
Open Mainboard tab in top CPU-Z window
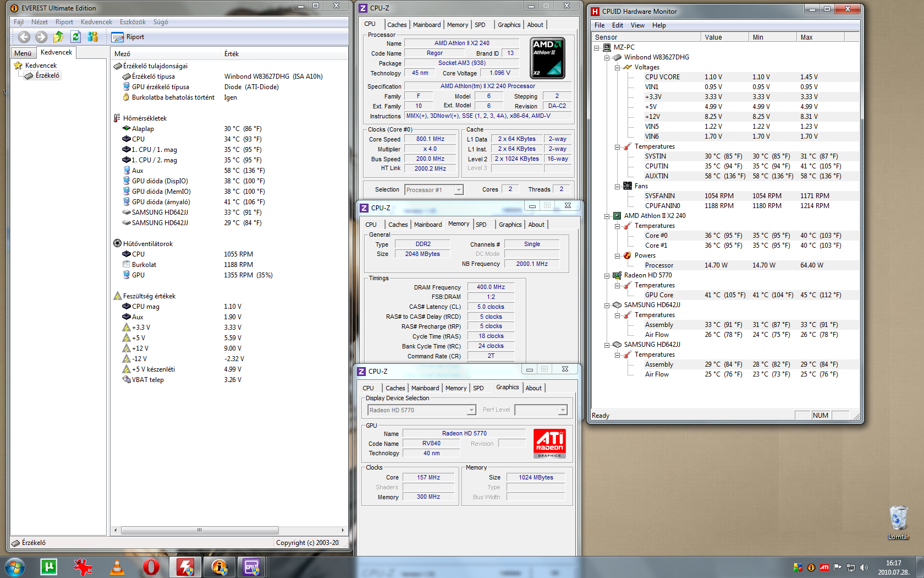pos(427,25)
